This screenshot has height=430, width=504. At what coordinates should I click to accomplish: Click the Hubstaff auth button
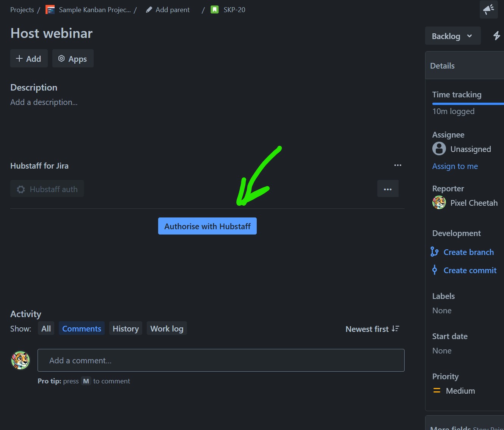pos(47,189)
